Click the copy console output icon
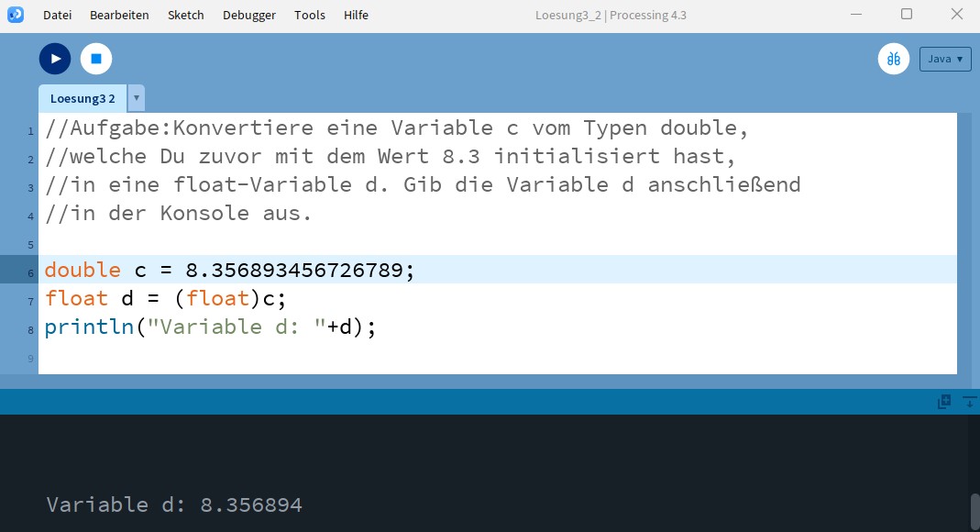980x532 pixels. 944,402
